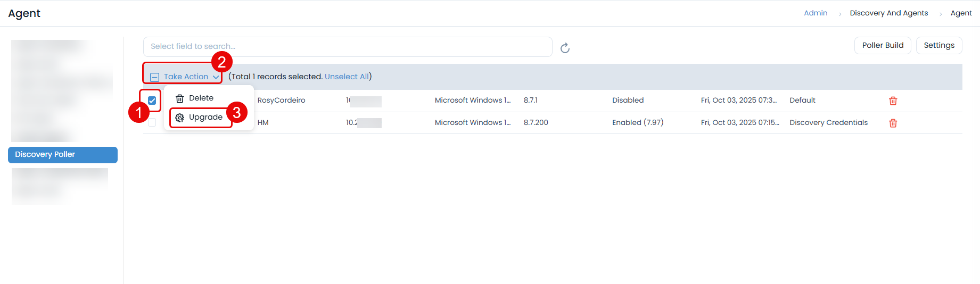The width and height of the screenshot is (980, 284).
Task: Choose Delete from the Take Action menu
Action: [201, 98]
